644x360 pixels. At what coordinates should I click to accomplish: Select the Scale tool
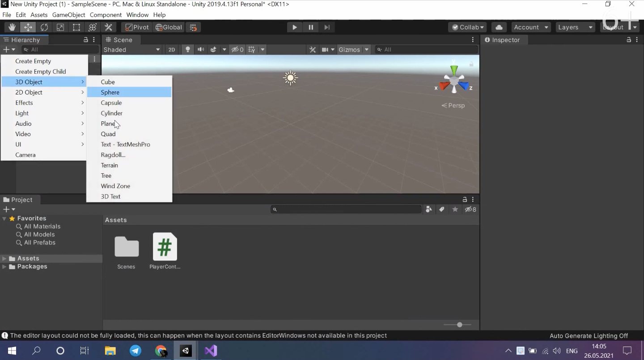pyautogui.click(x=60, y=27)
